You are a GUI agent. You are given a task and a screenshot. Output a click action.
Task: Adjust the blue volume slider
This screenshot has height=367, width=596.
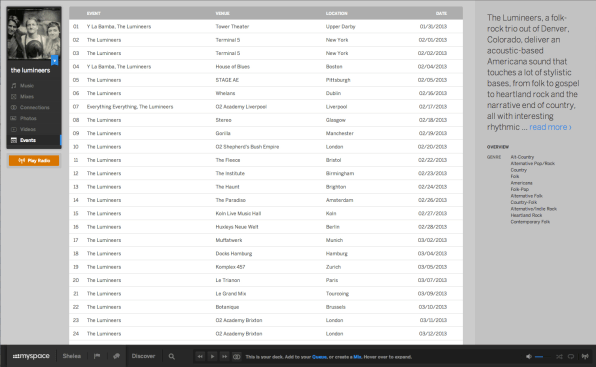click(x=539, y=356)
